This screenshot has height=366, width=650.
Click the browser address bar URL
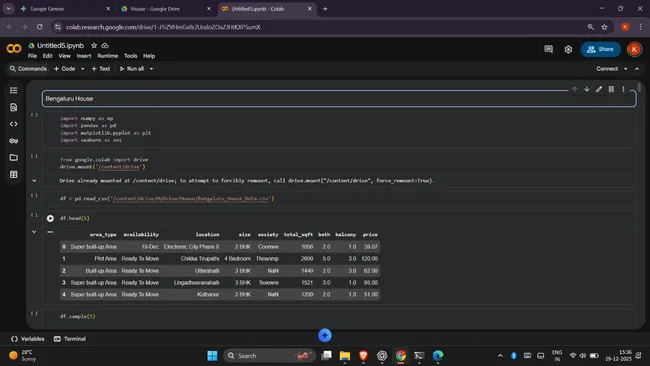(x=163, y=27)
